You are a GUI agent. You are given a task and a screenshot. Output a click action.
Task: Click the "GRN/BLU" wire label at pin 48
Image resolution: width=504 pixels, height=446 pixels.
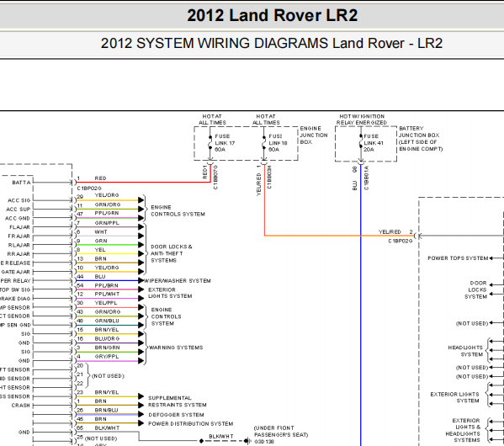[x=107, y=321]
